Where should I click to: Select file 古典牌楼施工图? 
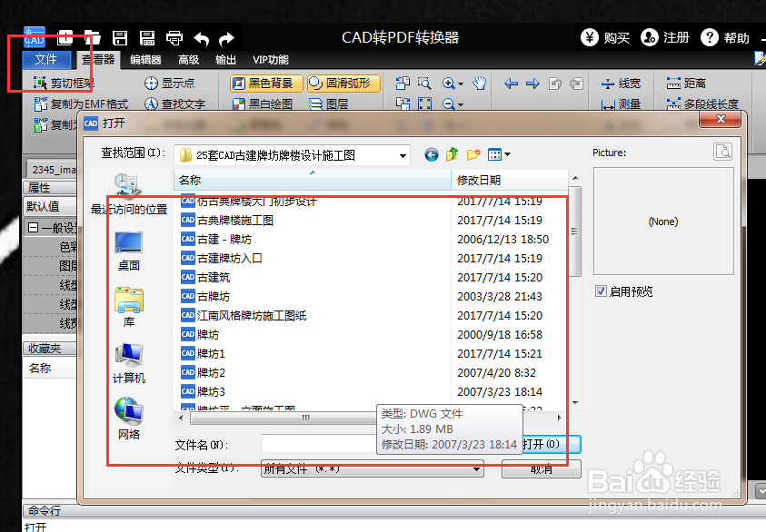tap(235, 220)
